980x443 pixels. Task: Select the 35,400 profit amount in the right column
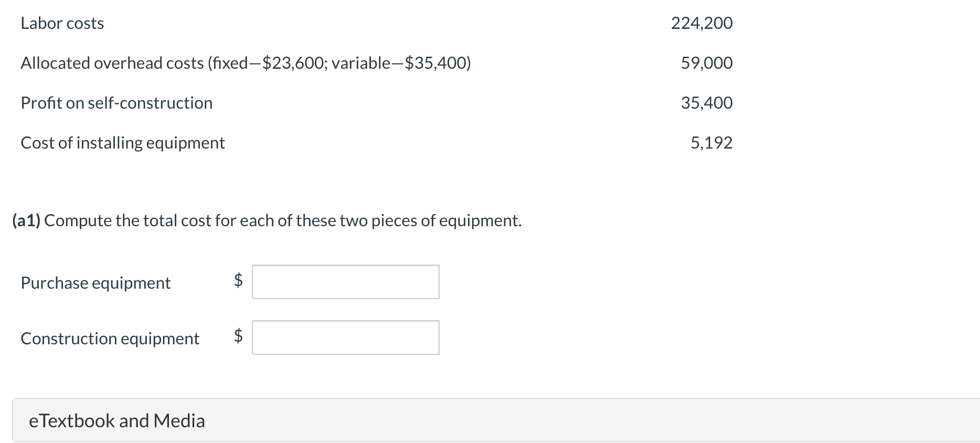click(707, 103)
